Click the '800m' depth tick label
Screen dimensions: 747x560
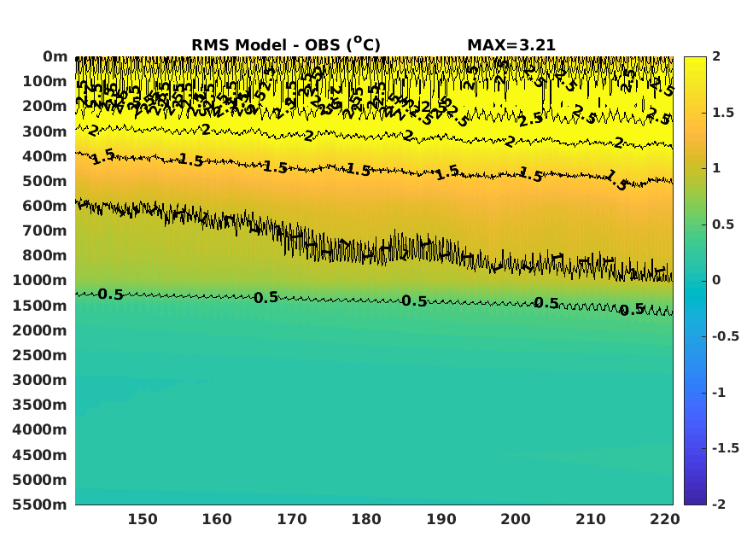click(x=44, y=255)
